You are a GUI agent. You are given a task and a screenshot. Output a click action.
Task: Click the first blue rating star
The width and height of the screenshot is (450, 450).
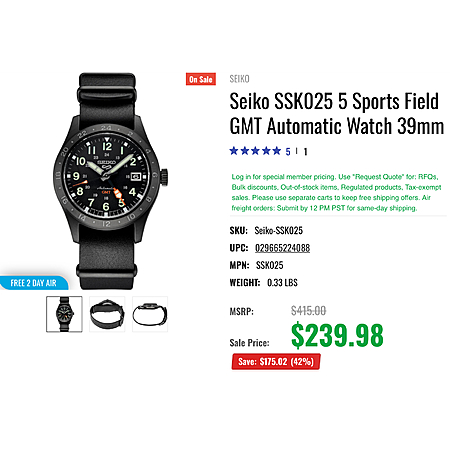coord(234,151)
